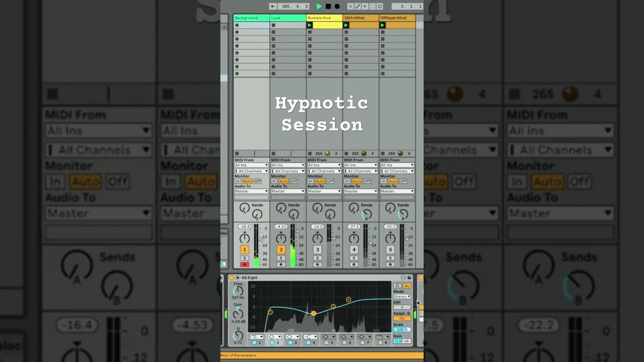
Task: Toggle the MIDI arrangement overdub plus icon
Action: tap(350, 7)
